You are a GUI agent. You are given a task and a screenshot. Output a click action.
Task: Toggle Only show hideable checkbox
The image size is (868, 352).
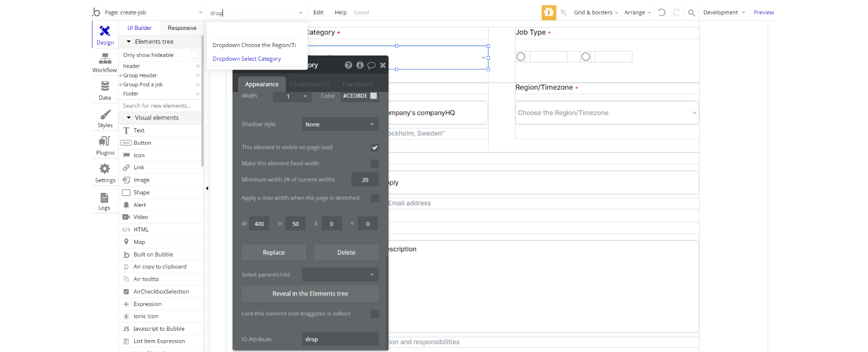(x=194, y=55)
